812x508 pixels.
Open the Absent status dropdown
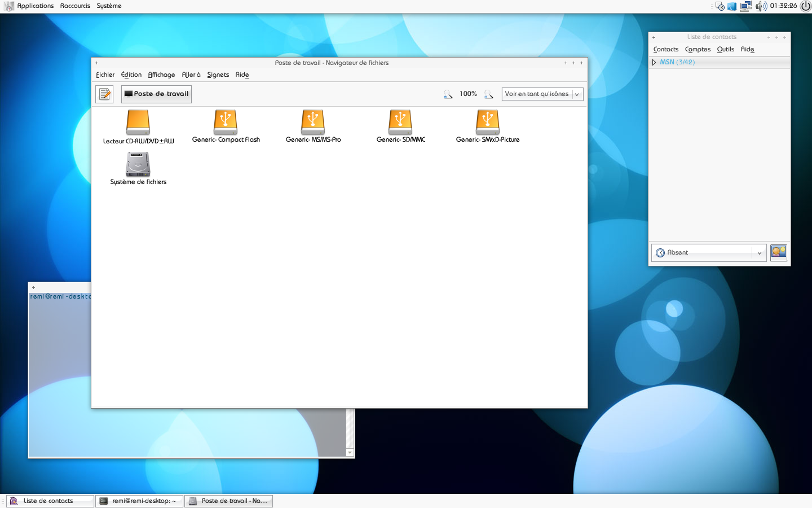709,252
